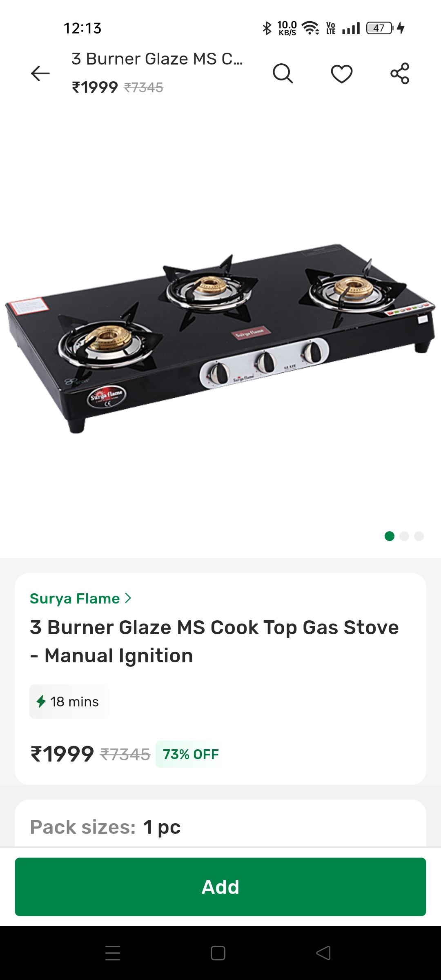Tap the 18 mins delivery badge
Screen dimensions: 441x980
69,702
